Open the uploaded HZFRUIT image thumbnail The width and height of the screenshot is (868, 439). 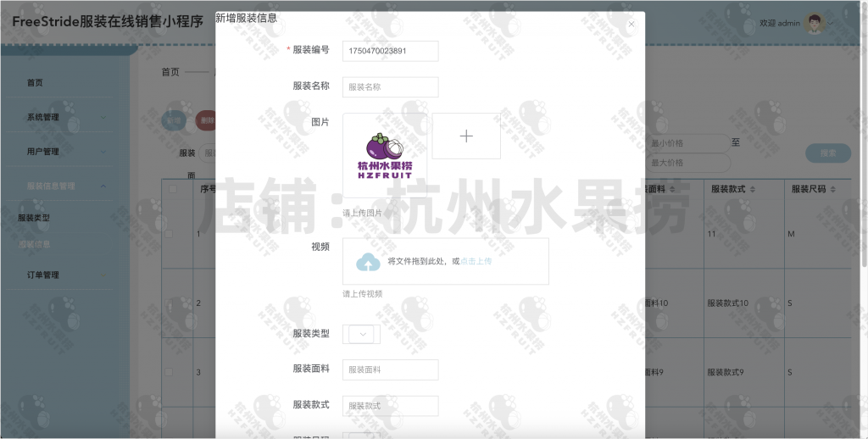coord(385,156)
